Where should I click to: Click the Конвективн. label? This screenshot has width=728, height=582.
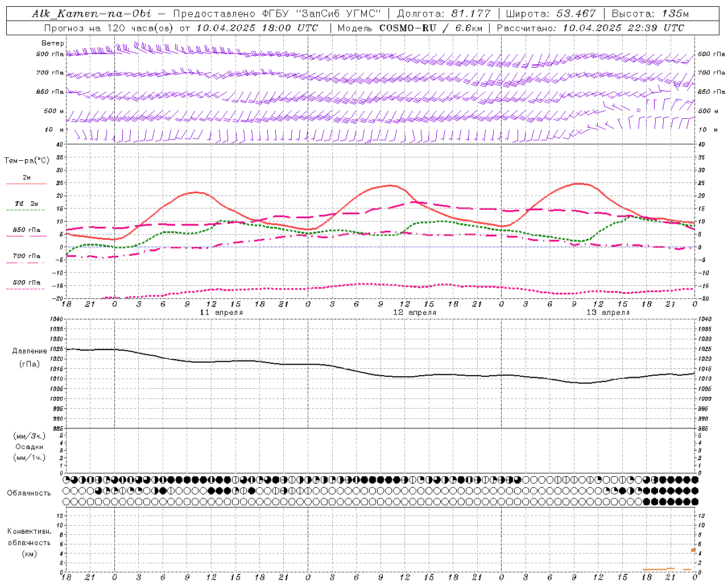[x=29, y=531]
